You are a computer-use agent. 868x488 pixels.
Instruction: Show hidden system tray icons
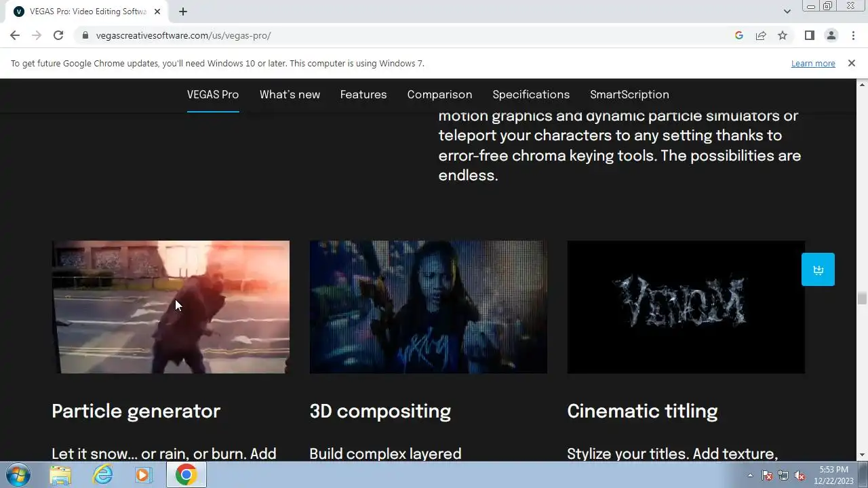(x=750, y=475)
